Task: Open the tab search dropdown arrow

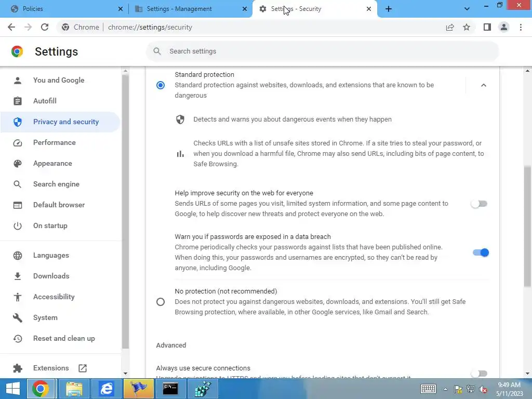Action: point(467,9)
